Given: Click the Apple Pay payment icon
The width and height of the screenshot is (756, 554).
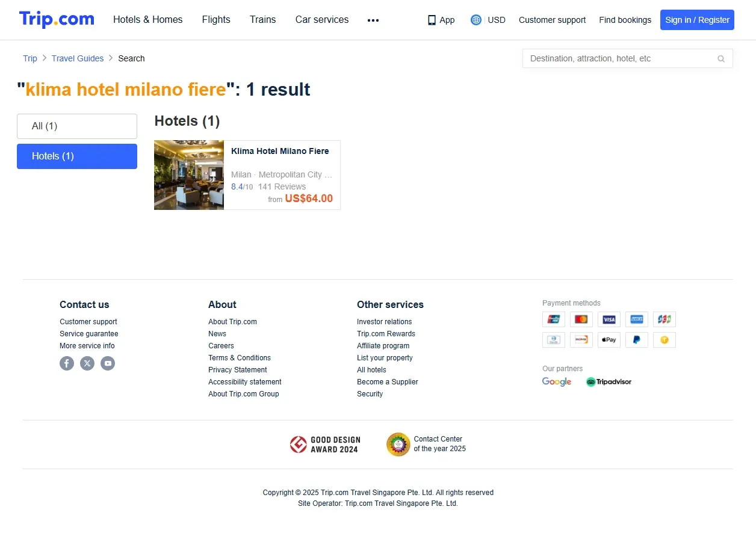Looking at the screenshot, I should click(x=609, y=340).
